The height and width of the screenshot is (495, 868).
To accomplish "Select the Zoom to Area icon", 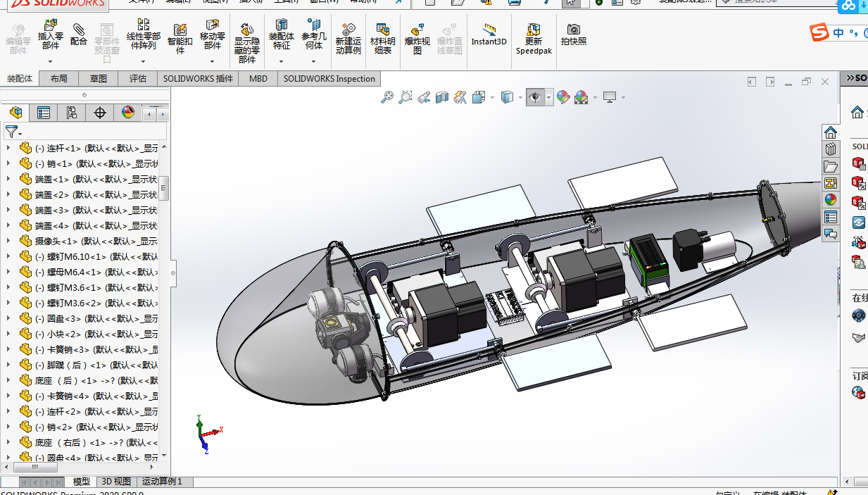I will tap(405, 97).
